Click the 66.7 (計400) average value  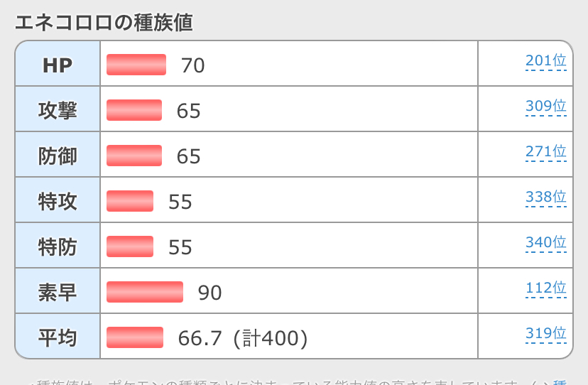tap(243, 338)
